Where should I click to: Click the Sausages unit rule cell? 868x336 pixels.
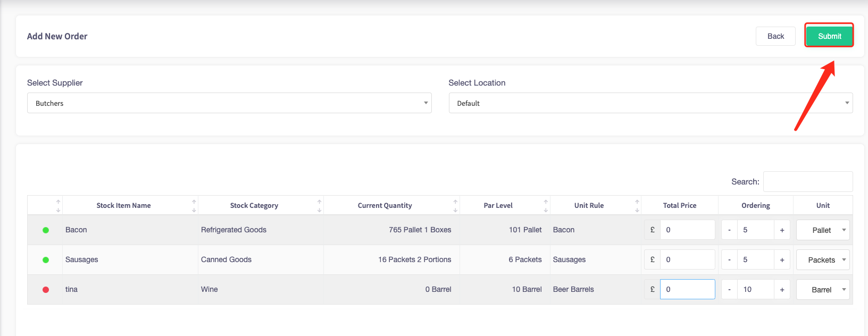(x=596, y=260)
